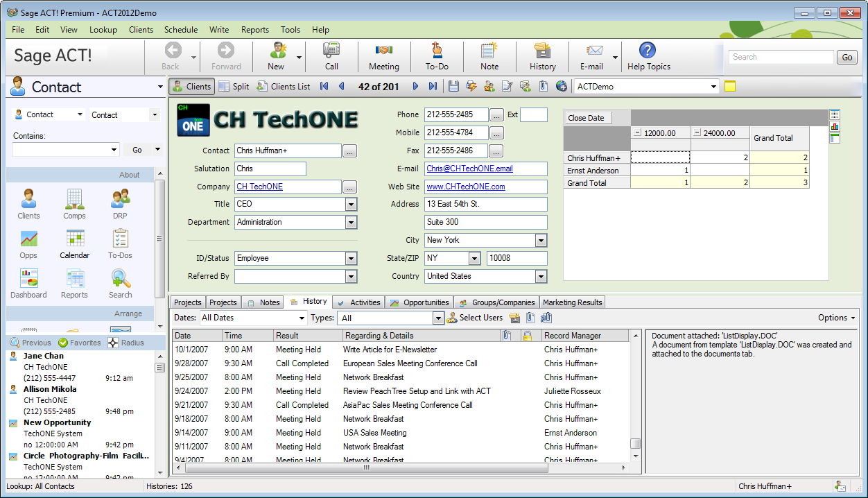
Task: Click the yellow swatch next to ACTDemo
Action: click(729, 87)
